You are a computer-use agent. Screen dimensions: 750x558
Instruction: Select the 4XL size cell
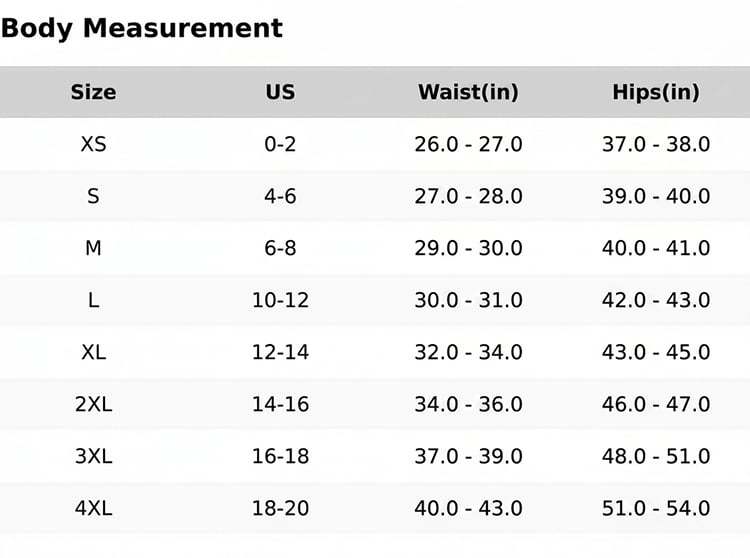(x=93, y=508)
